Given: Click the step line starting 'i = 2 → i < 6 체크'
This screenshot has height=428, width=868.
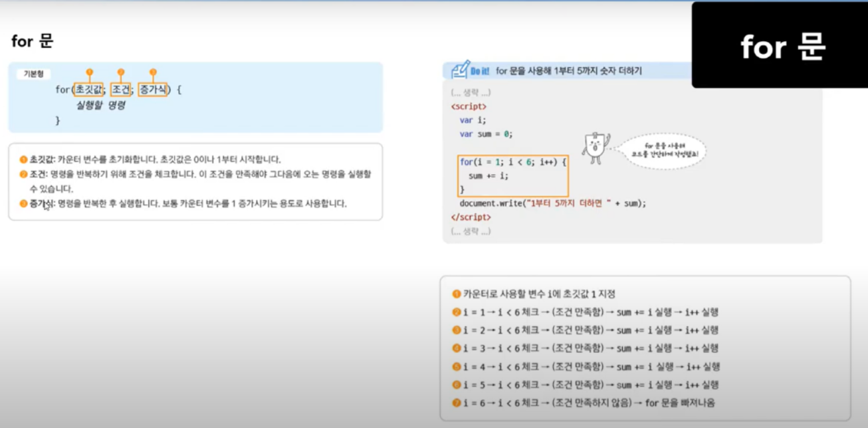Looking at the screenshot, I should 586,330.
